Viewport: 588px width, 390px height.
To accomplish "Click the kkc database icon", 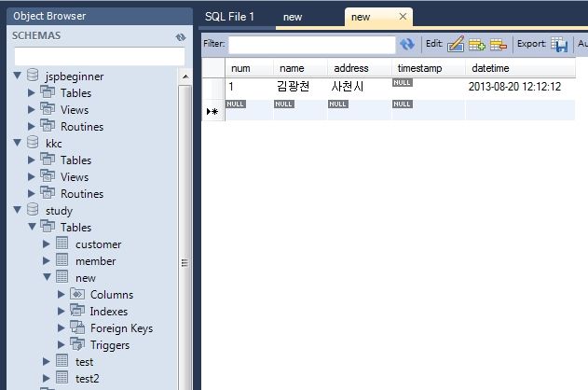I will 33,142.
